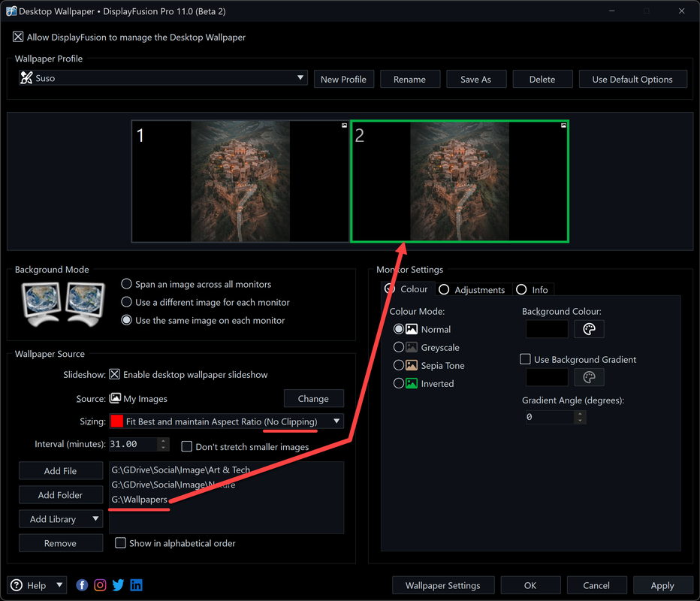The image size is (700, 601).
Task: Switch to the Info tab
Action: pos(533,290)
